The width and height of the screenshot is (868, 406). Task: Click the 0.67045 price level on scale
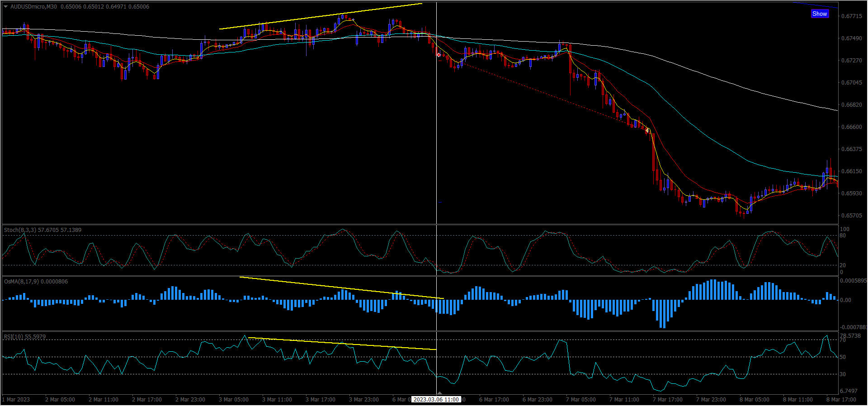(851, 83)
